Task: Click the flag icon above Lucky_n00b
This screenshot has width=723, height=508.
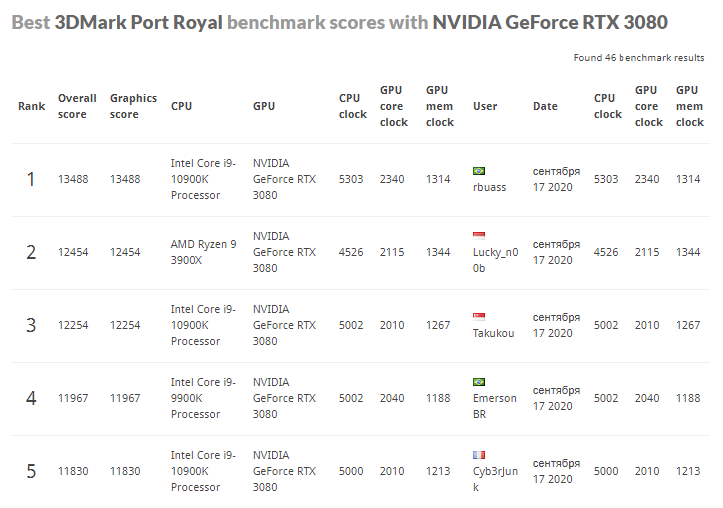Action: (479, 236)
